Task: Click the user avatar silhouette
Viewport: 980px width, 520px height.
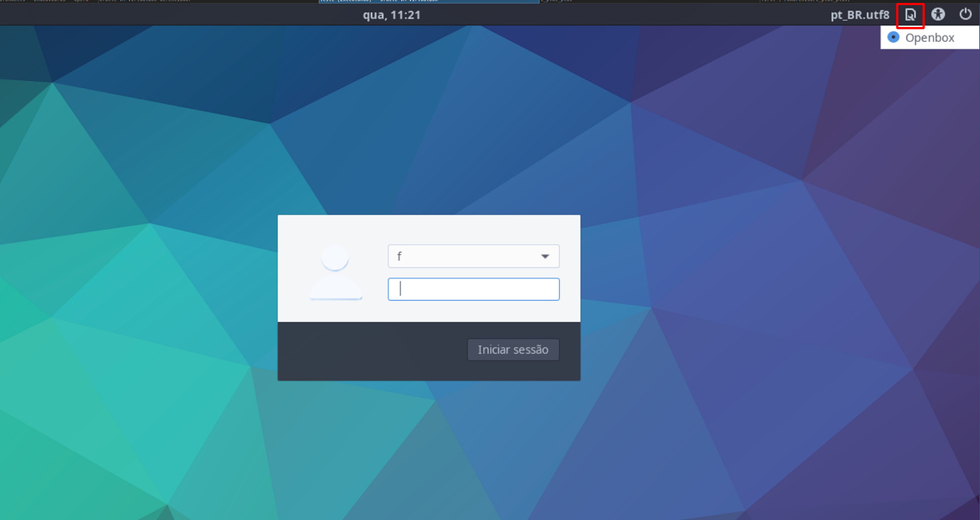Action: click(336, 272)
